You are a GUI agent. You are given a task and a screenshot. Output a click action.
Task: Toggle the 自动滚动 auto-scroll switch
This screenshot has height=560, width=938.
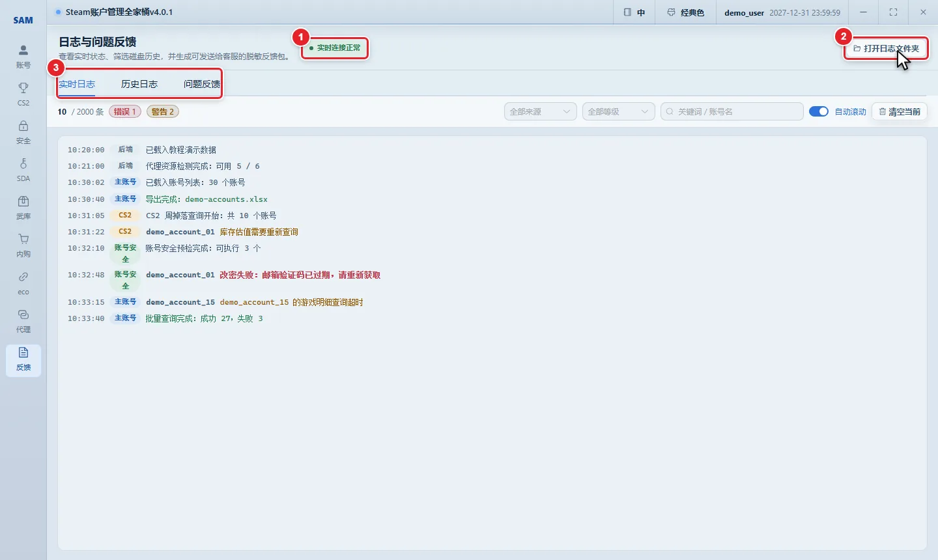click(x=819, y=111)
